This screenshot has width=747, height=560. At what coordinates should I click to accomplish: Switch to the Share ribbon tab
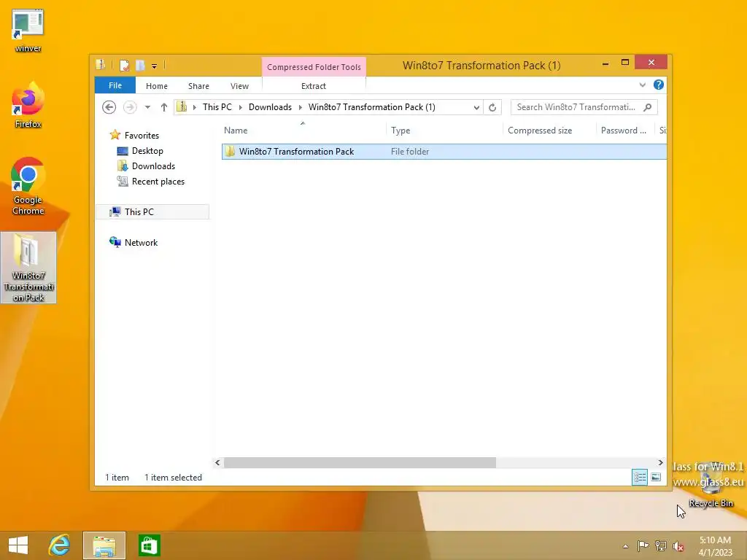198,86
